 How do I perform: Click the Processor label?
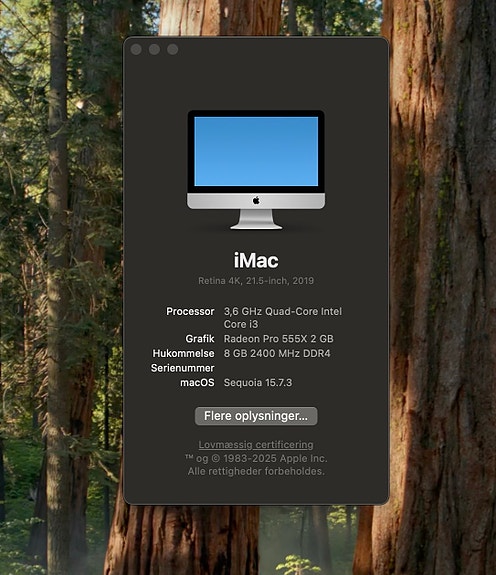click(x=190, y=311)
